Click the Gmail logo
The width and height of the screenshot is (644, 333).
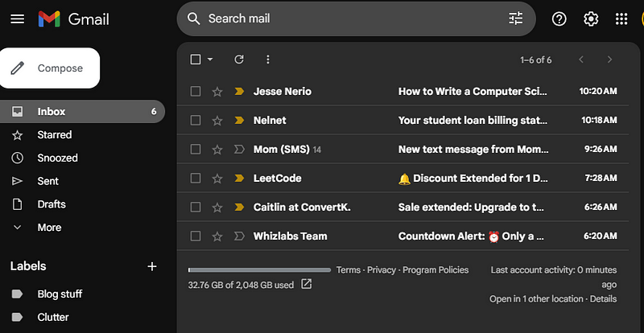click(73, 18)
